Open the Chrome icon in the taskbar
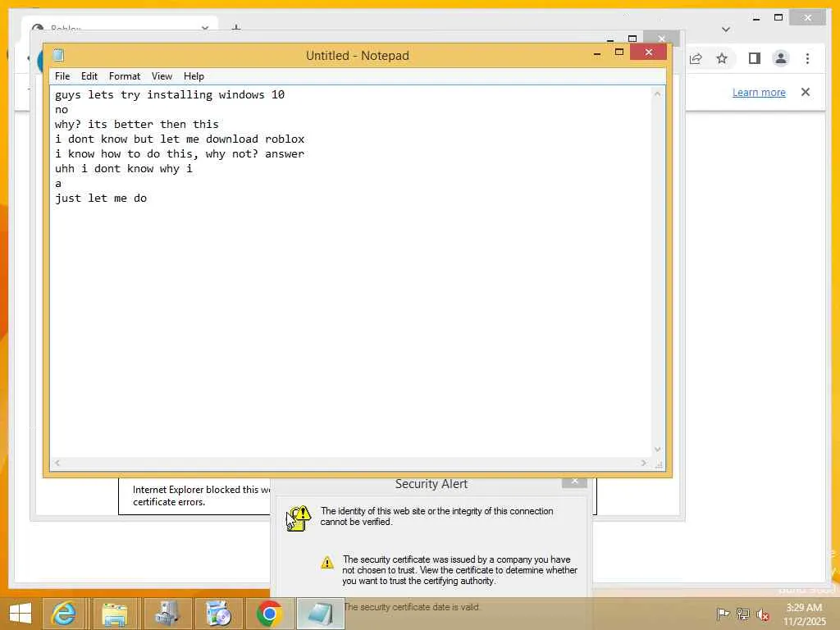This screenshot has height=630, width=840. (269, 614)
